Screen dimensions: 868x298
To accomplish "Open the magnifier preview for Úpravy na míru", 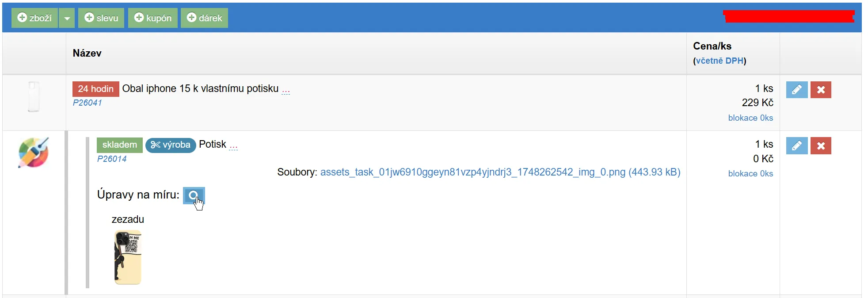I will click(194, 195).
